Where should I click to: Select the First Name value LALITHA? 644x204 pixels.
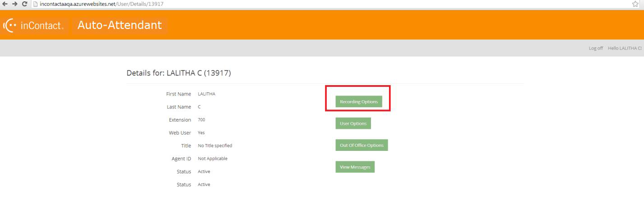(207, 94)
